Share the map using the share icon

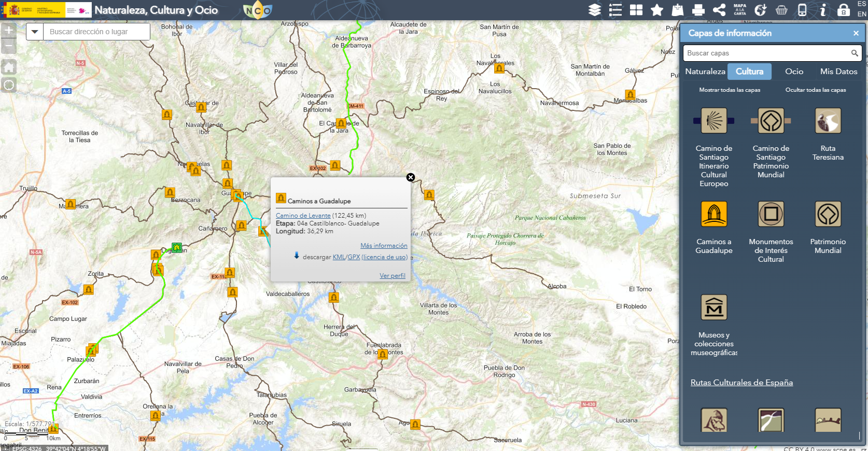tap(719, 10)
